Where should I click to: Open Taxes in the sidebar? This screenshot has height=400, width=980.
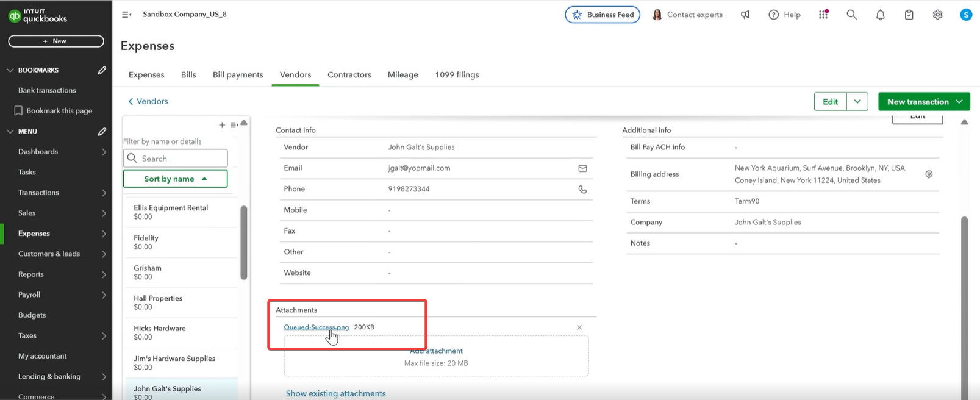[27, 335]
